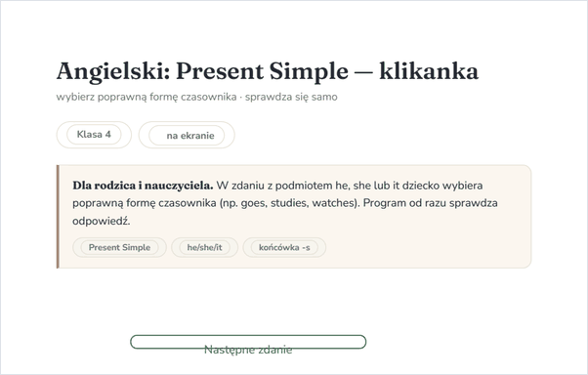This screenshot has height=375, width=588.
Task: Click the "he/she/it" tag chip
Action: pyautogui.click(x=205, y=247)
